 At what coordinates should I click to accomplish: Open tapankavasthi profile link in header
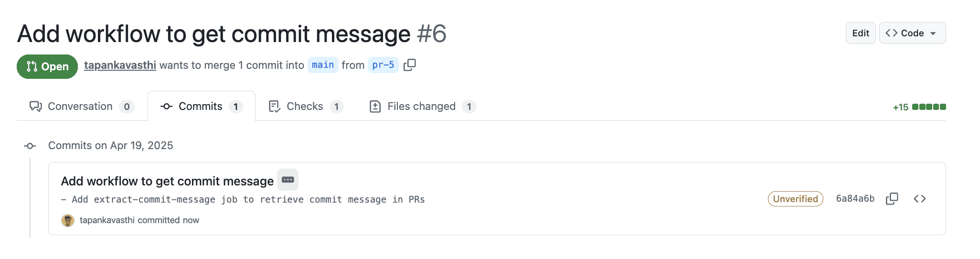(x=120, y=65)
